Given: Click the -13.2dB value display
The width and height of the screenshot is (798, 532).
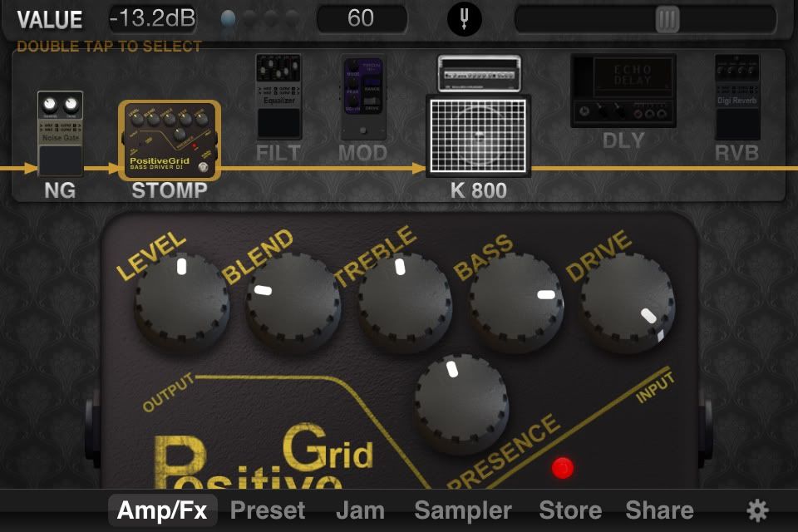Looking at the screenshot, I should [152, 19].
